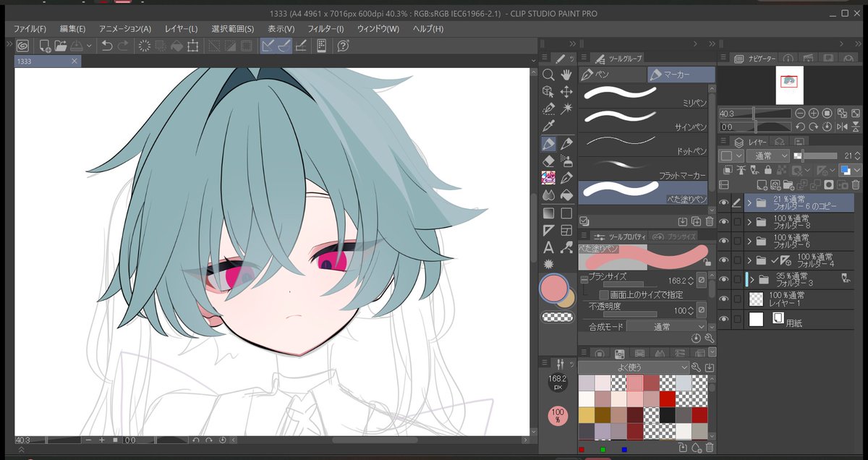Open the ファイル(F) menu

[30, 29]
